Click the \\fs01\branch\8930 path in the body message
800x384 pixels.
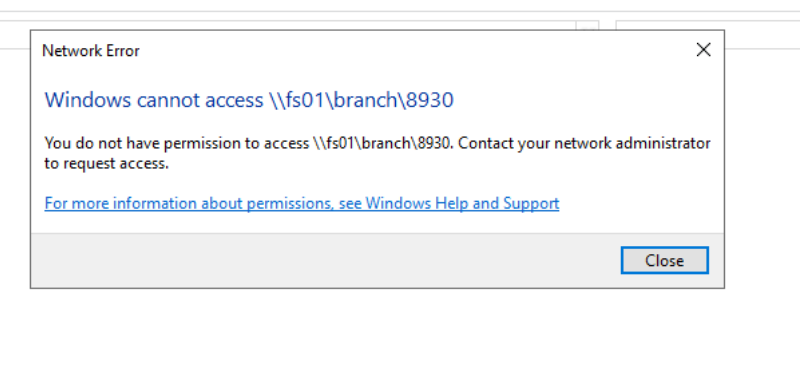click(x=382, y=143)
